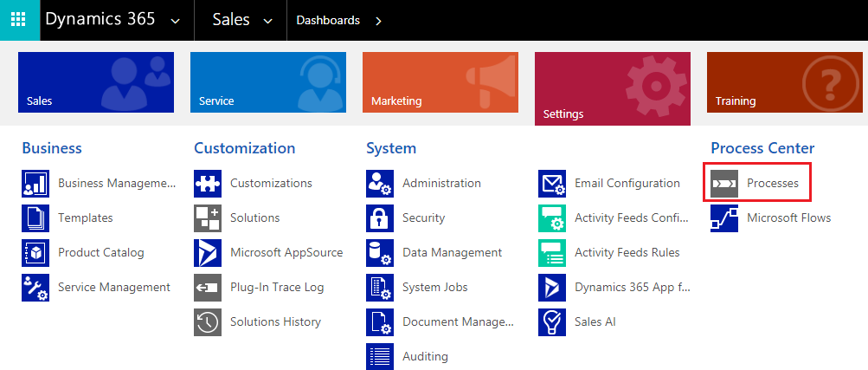Select the Customizations puzzle icon
The width and height of the screenshot is (868, 370).
208,184
